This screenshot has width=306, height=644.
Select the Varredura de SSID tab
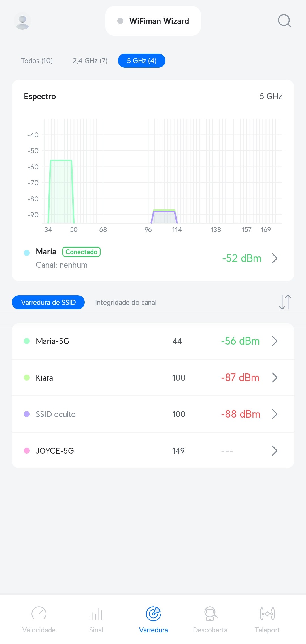[x=48, y=302]
